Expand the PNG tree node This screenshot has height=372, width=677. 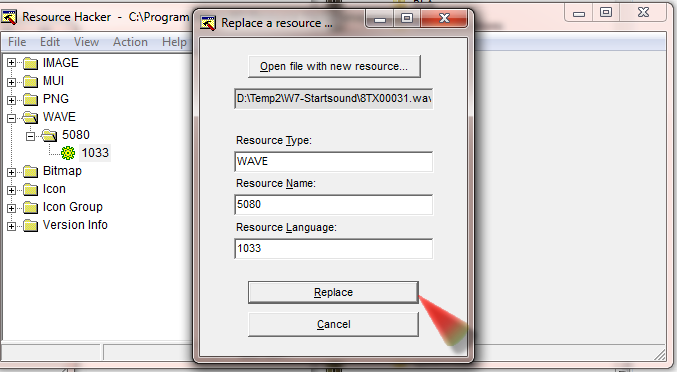(11, 100)
